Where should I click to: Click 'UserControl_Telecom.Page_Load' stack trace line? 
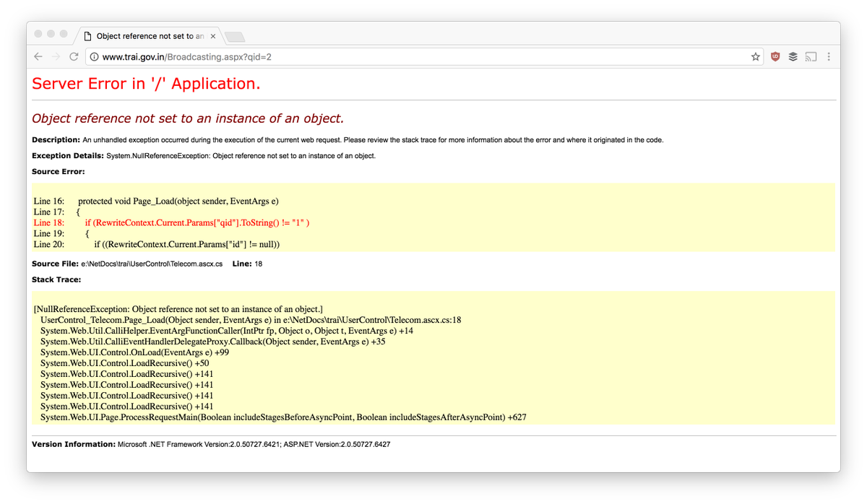pyautogui.click(x=251, y=320)
